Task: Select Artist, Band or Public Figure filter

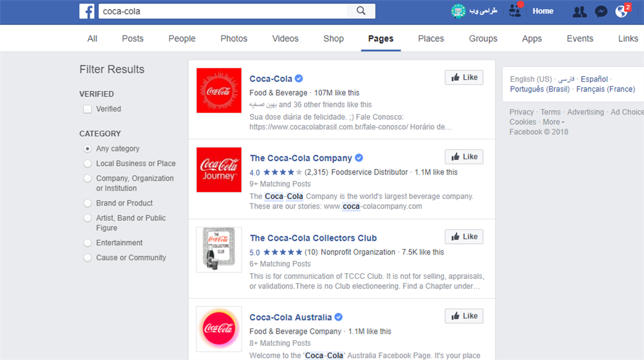Action: 88,218
